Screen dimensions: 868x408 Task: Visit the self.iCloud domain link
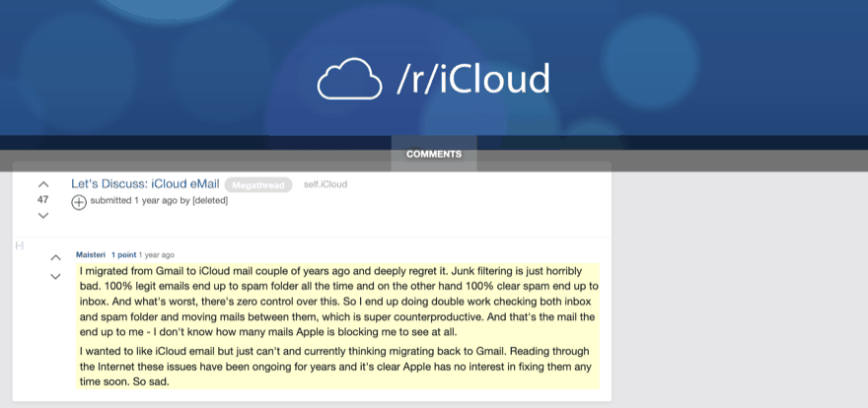click(x=325, y=184)
